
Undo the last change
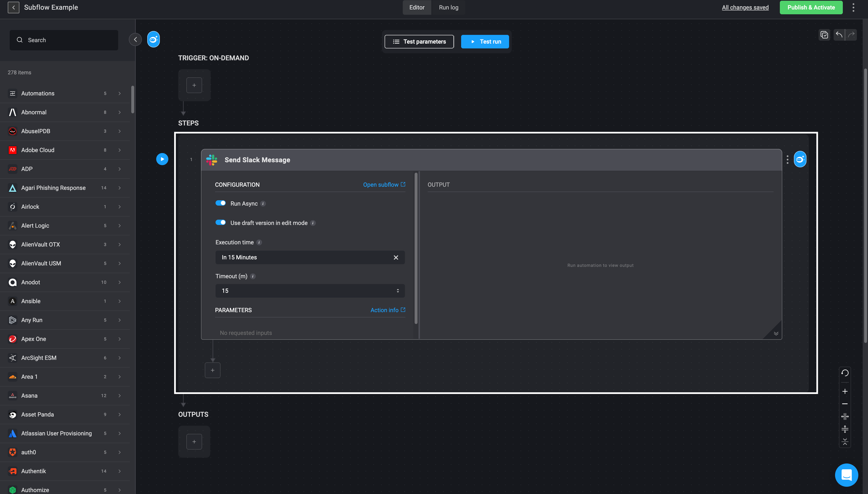[839, 35]
